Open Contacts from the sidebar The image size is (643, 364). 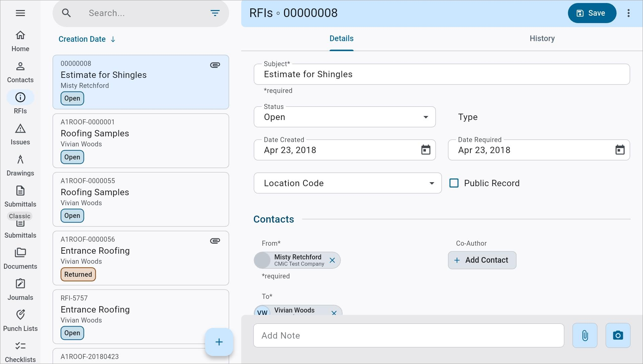click(x=20, y=72)
